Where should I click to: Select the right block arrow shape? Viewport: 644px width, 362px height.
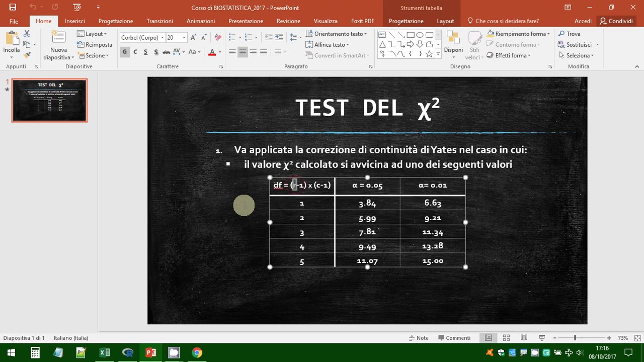(411, 44)
